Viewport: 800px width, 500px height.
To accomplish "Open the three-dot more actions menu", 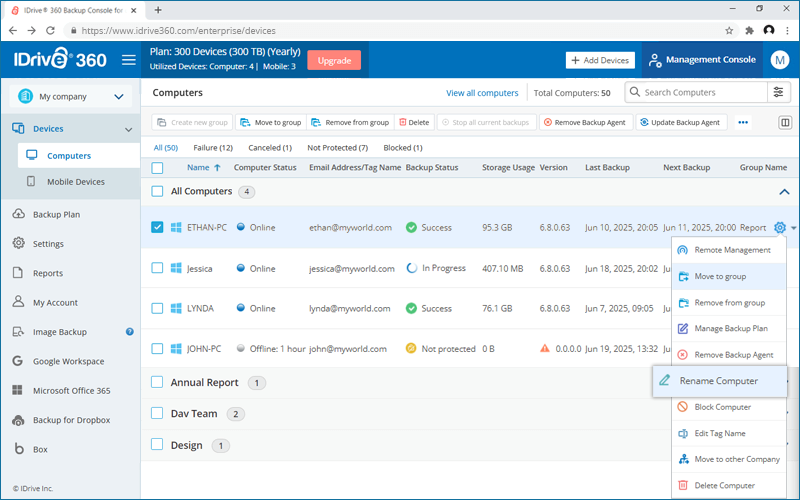I will 743,122.
